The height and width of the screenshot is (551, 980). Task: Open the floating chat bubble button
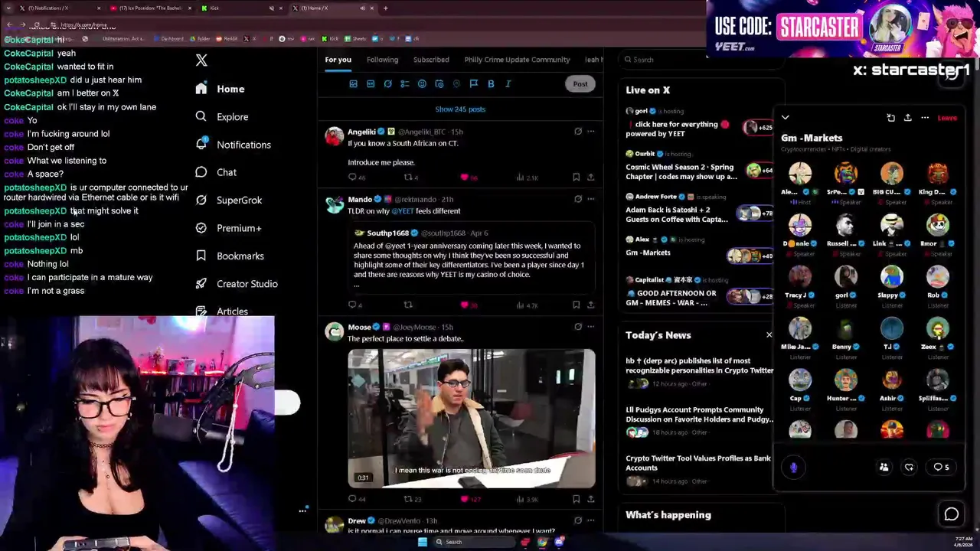(x=951, y=515)
